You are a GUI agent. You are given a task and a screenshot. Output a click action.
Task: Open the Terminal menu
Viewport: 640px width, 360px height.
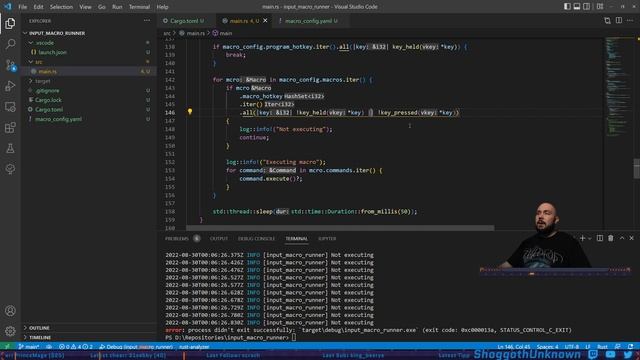139,7
